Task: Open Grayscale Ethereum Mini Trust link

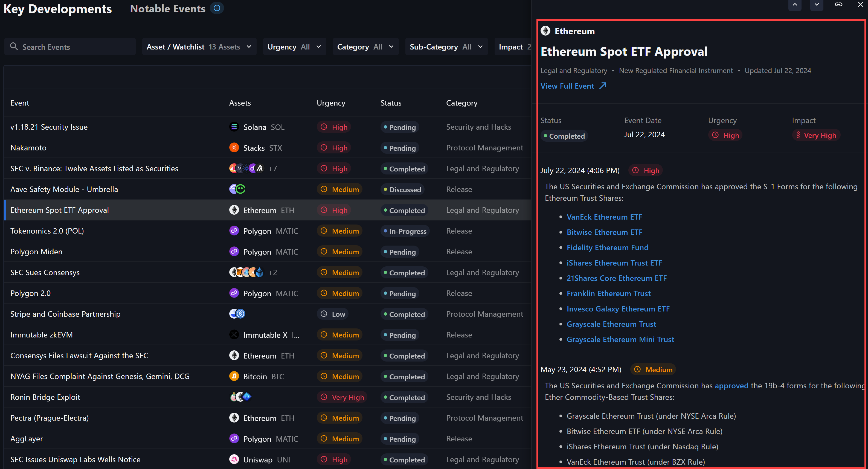Action: (620, 340)
